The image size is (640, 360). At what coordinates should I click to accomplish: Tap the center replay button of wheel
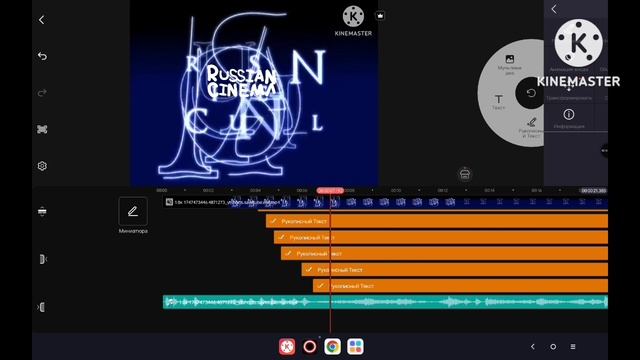coord(530,93)
